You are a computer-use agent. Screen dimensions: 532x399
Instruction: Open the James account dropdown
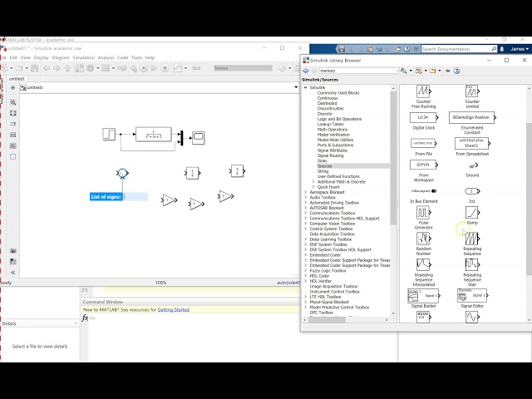pyautogui.click(x=520, y=49)
